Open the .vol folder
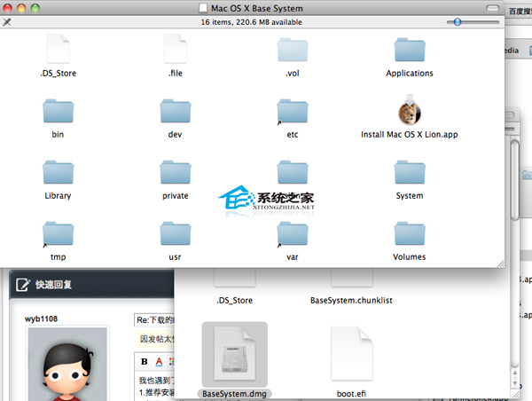This screenshot has height=401, width=532. click(x=293, y=50)
